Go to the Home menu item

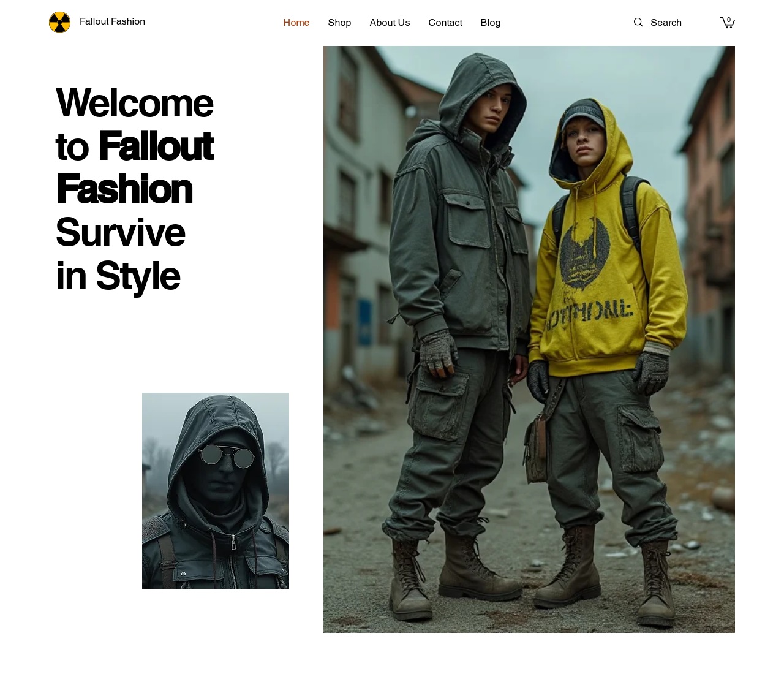pos(296,23)
